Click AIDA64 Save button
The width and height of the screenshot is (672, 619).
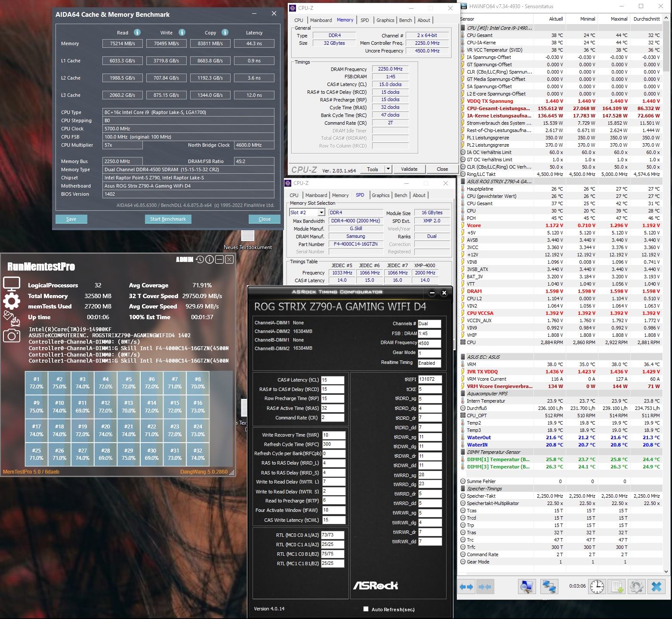71,219
